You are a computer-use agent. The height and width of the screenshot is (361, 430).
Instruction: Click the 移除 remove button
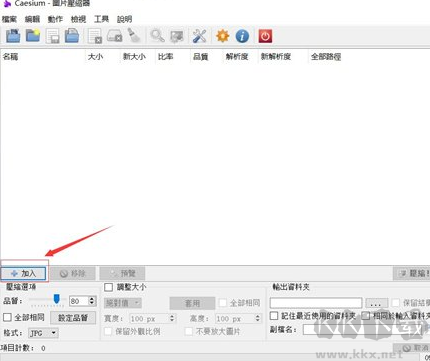pyautogui.click(x=73, y=274)
